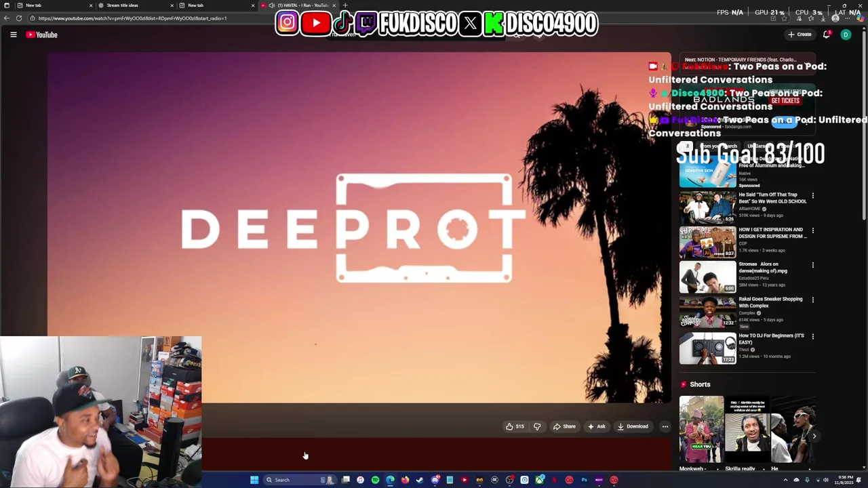Like the video with 515 likes

tap(515, 426)
